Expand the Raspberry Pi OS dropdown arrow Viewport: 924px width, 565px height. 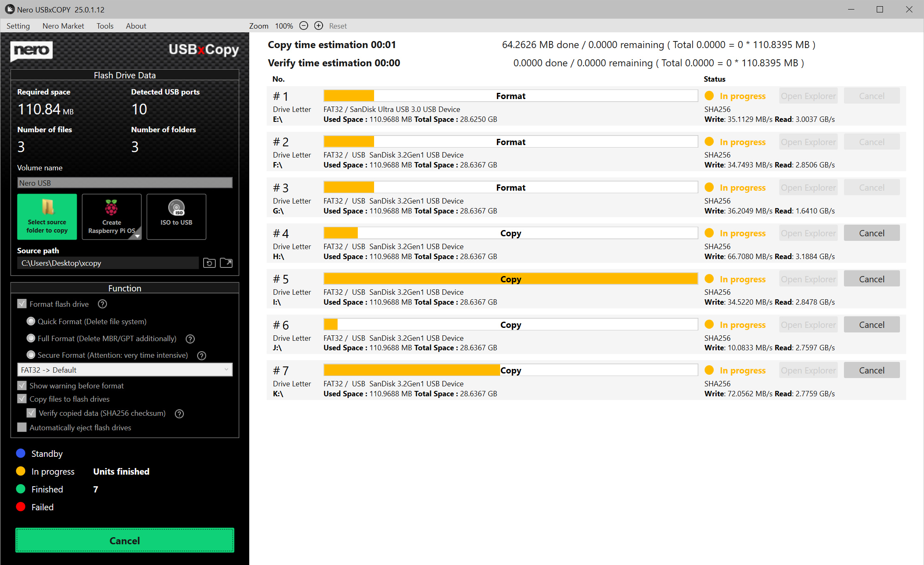pos(137,235)
